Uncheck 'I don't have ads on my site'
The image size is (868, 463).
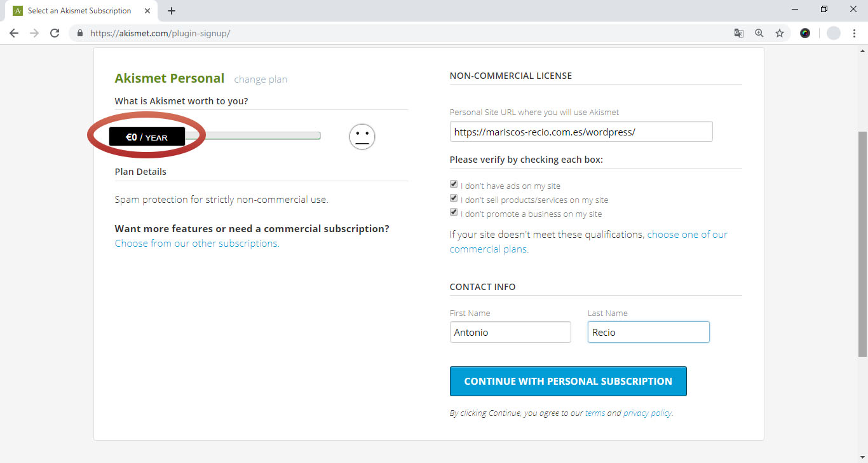click(x=454, y=184)
